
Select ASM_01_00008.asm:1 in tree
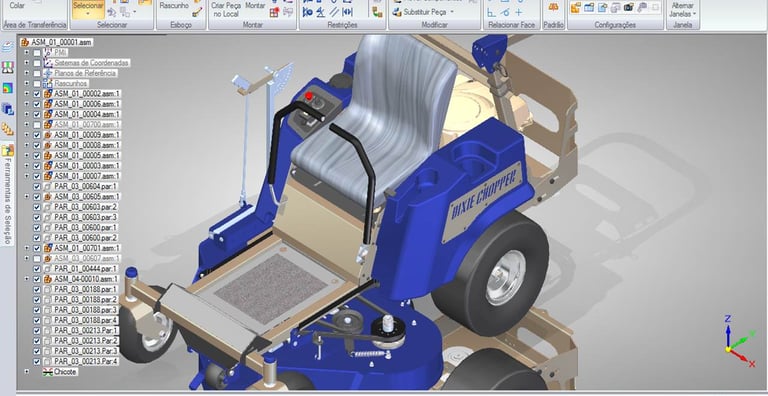(87, 145)
